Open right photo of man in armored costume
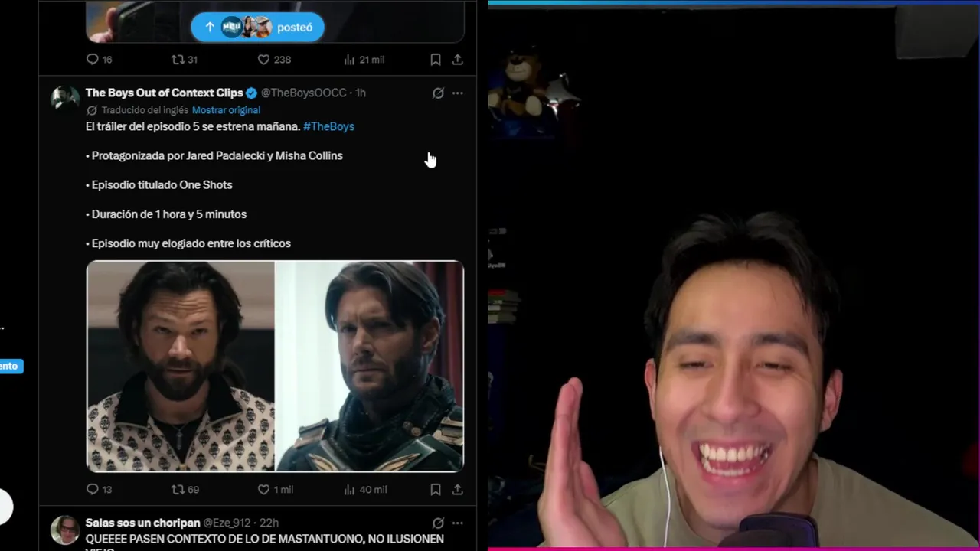 pyautogui.click(x=370, y=367)
